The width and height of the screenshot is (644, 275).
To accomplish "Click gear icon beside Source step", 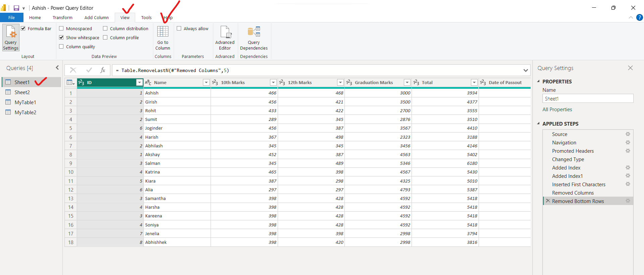I will (x=628, y=134).
